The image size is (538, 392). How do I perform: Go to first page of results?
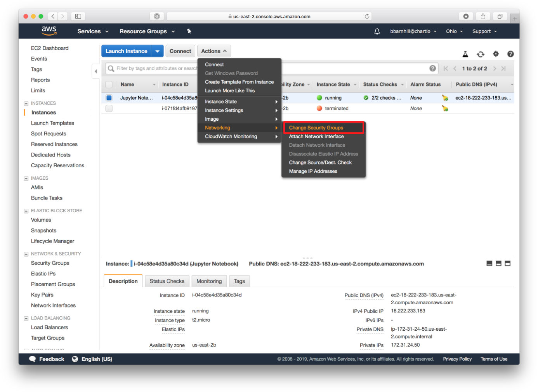446,69
